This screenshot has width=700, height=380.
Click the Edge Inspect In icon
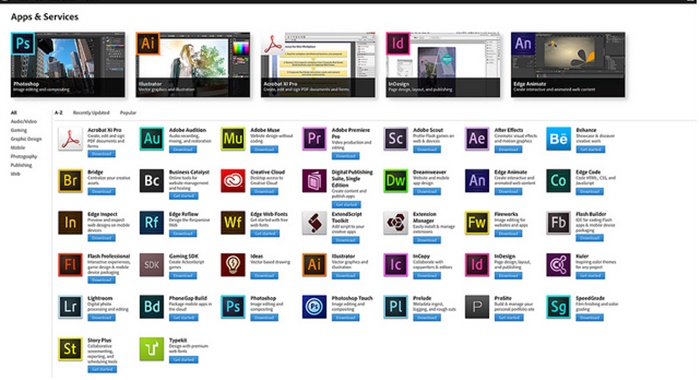(70, 223)
